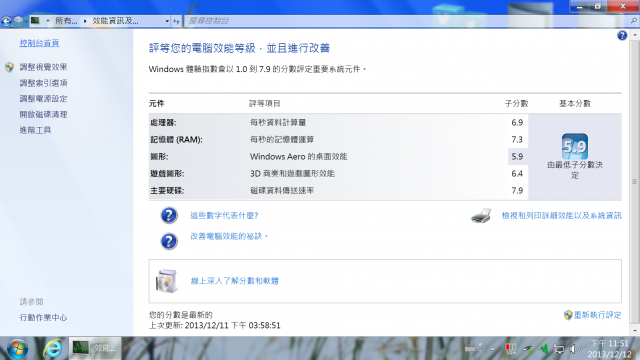Click the green hummingbird tray icon
The width and height of the screenshot is (640, 360).
click(x=544, y=349)
